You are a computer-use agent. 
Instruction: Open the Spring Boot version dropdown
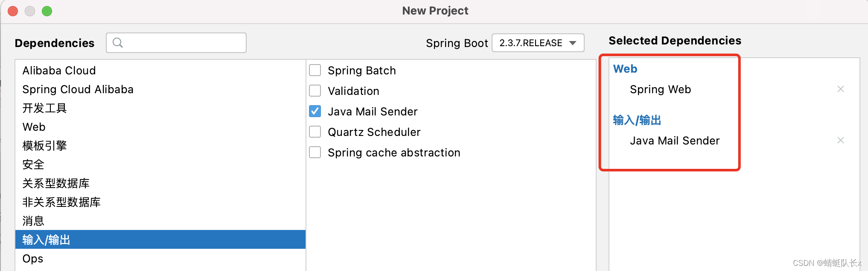(538, 43)
